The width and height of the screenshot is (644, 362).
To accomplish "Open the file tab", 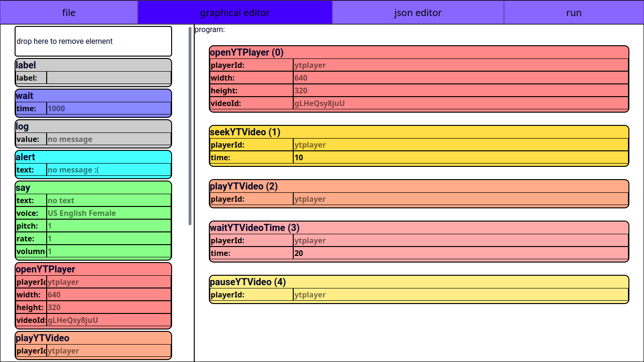I will pyautogui.click(x=69, y=13).
